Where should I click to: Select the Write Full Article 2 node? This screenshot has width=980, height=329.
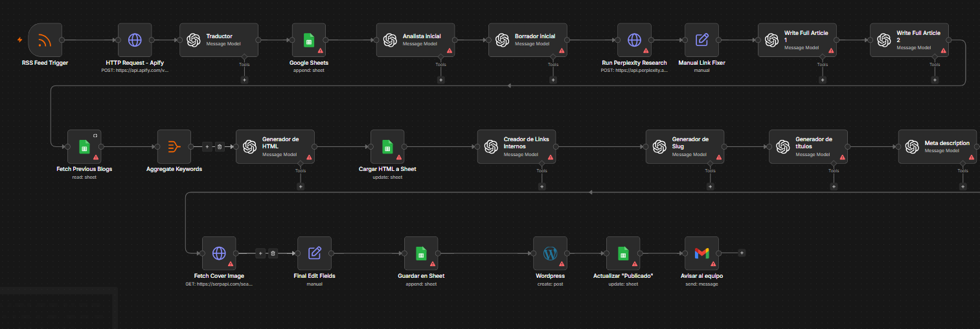909,40
